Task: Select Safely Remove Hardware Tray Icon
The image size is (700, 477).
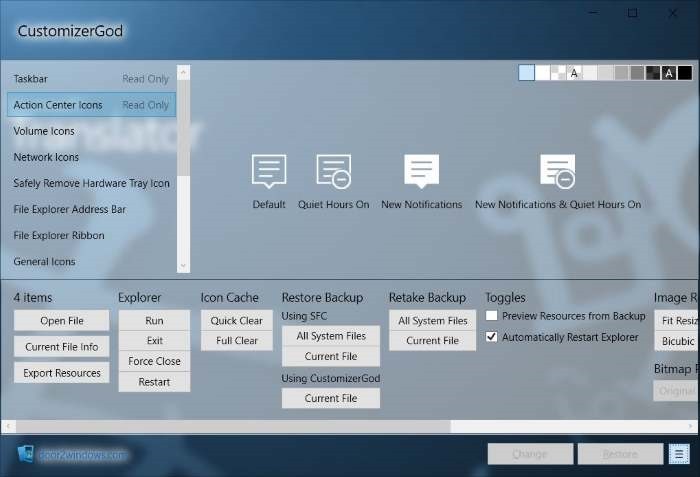Action: pyautogui.click(x=91, y=183)
